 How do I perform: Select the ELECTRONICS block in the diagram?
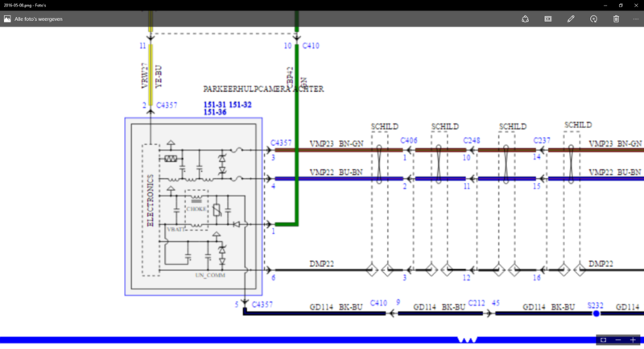pyautogui.click(x=150, y=208)
